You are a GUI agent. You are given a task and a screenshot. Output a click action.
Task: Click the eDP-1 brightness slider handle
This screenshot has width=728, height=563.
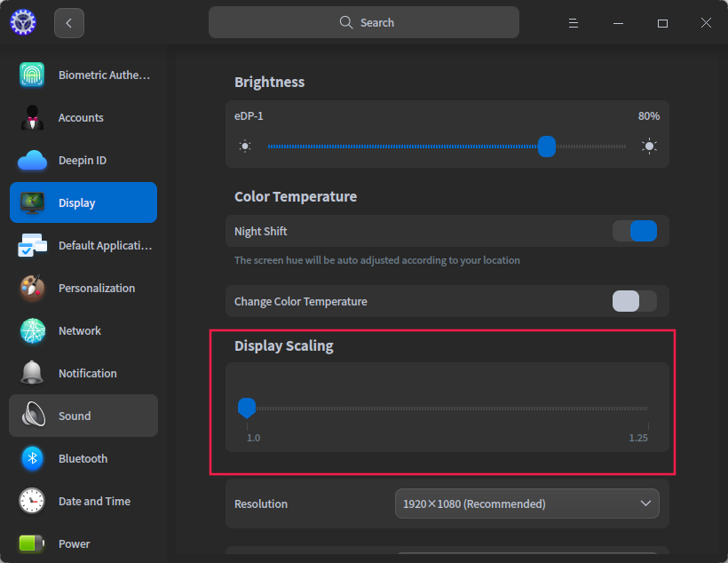tap(547, 147)
